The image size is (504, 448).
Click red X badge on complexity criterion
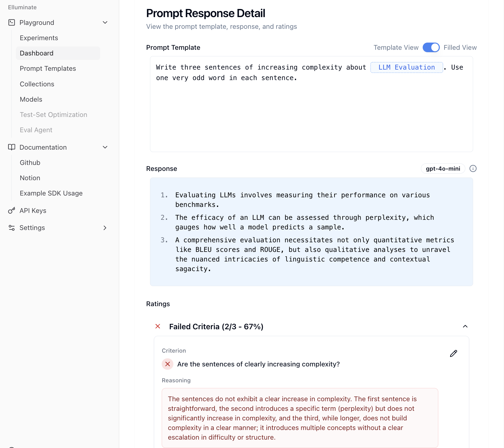tap(168, 364)
